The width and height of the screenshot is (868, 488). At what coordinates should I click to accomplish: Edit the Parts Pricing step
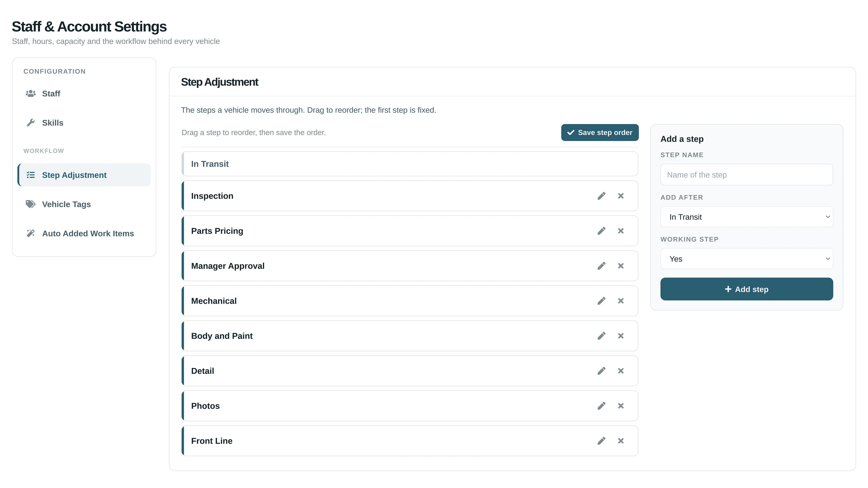(x=602, y=231)
